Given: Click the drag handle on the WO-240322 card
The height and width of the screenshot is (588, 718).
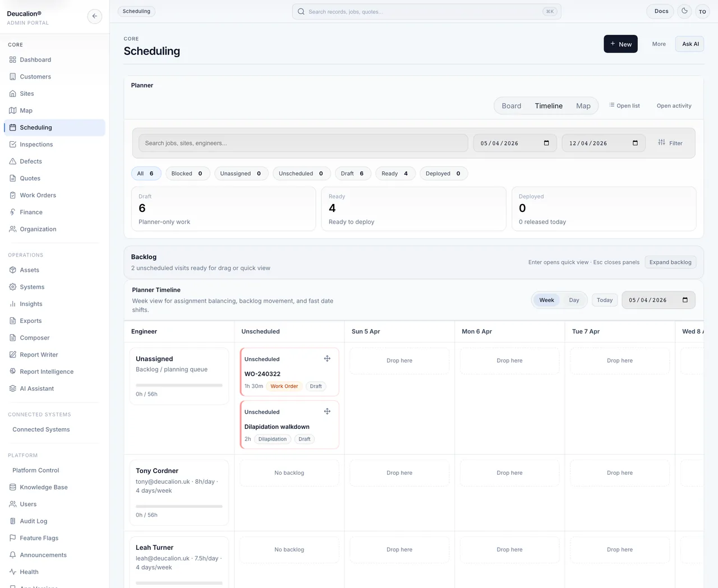Looking at the screenshot, I should coord(327,359).
